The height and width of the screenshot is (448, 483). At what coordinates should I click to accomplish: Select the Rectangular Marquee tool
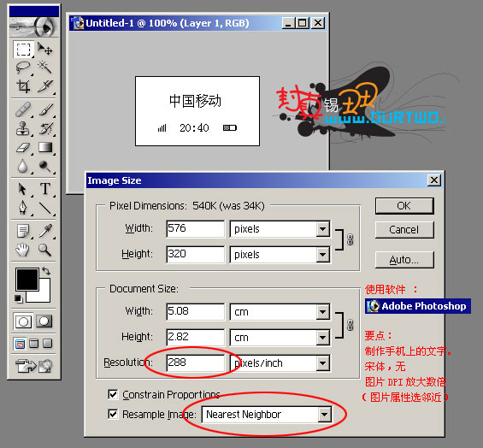click(23, 50)
